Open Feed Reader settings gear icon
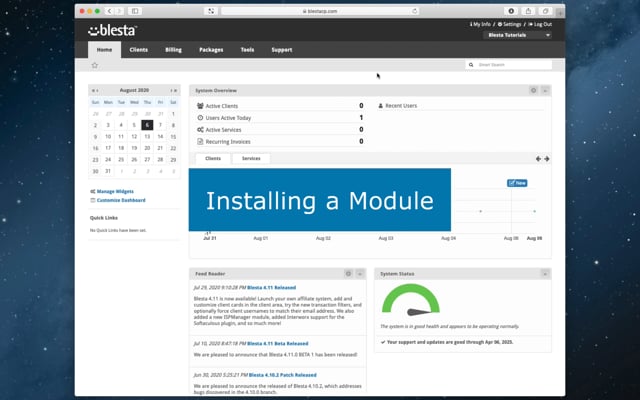Viewport: 640px width, 400px height. [348, 272]
